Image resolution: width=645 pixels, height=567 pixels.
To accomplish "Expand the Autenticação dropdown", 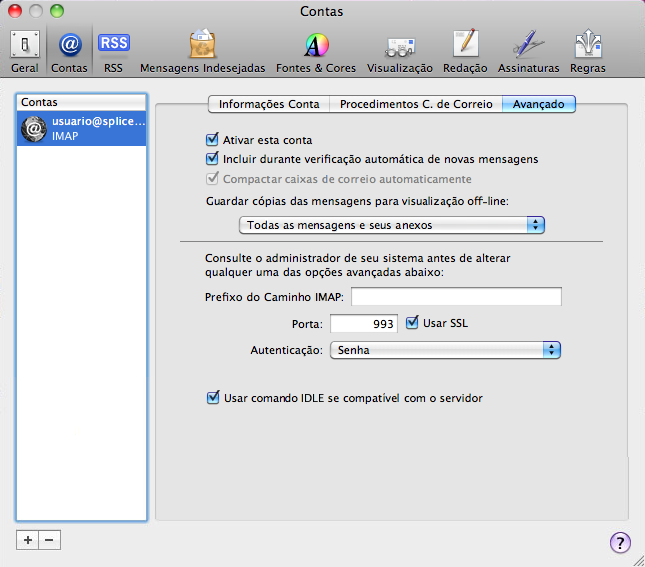I will pos(445,350).
